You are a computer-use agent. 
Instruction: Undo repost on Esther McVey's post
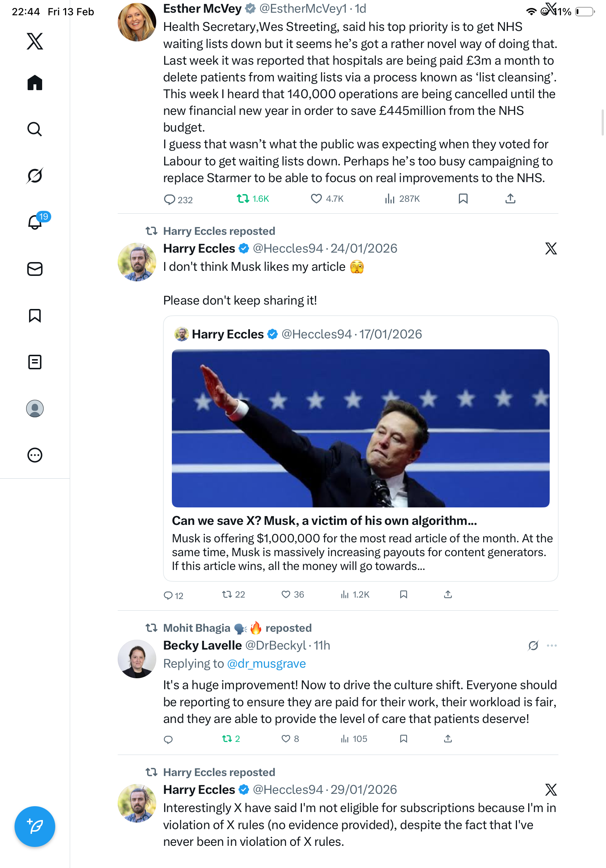coord(243,199)
